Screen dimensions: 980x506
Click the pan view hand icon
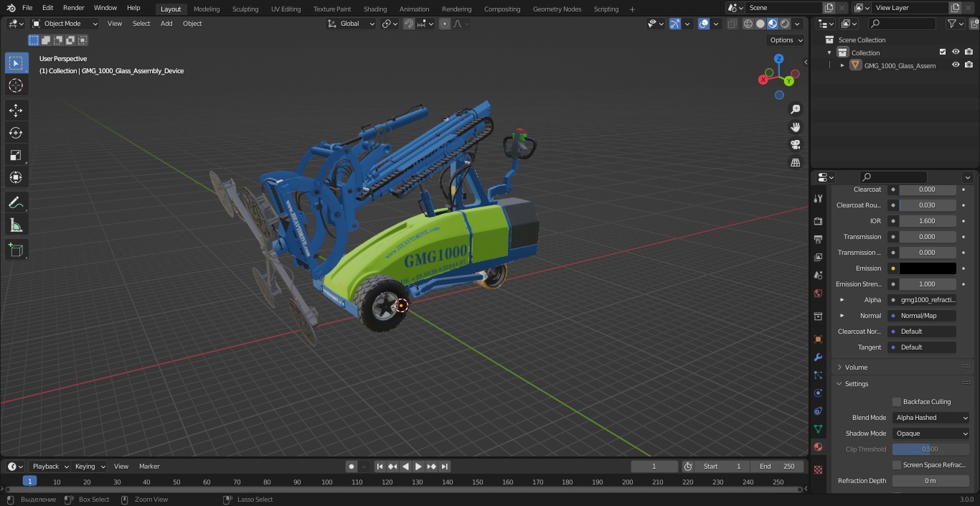point(796,127)
